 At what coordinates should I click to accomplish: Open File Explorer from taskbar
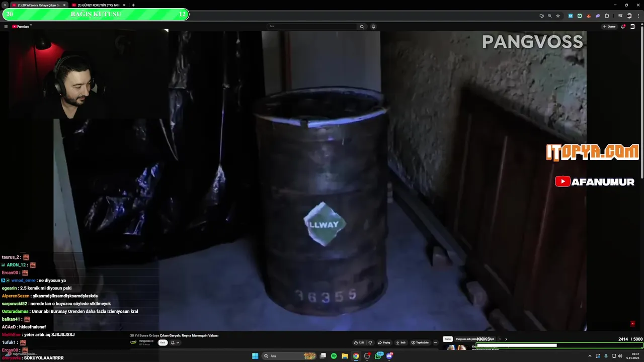point(345,356)
